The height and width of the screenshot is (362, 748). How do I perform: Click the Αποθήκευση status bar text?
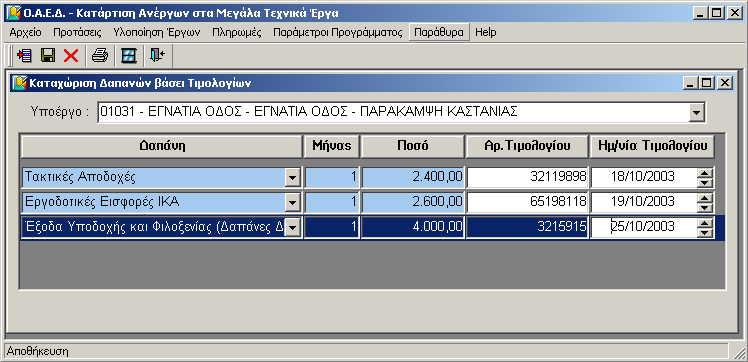37,352
